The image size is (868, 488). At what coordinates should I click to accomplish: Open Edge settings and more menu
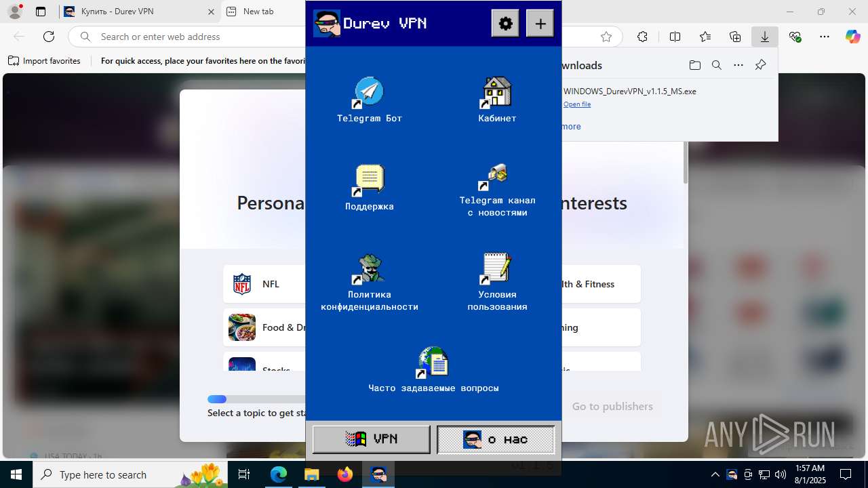825,37
